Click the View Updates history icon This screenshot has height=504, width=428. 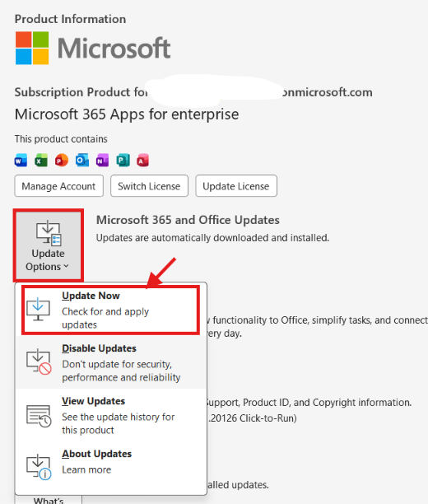(39, 416)
